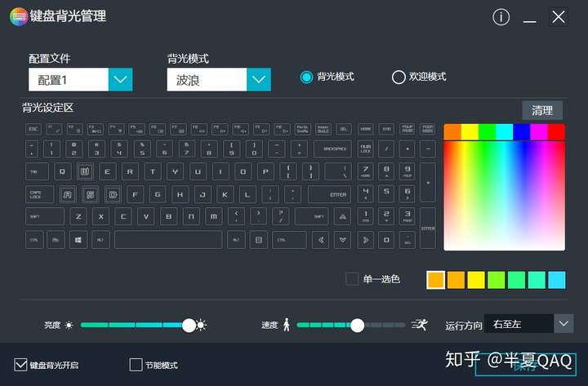Expand the 配置文件 dropdown
Screen dimensions: 588x386
click(x=120, y=79)
